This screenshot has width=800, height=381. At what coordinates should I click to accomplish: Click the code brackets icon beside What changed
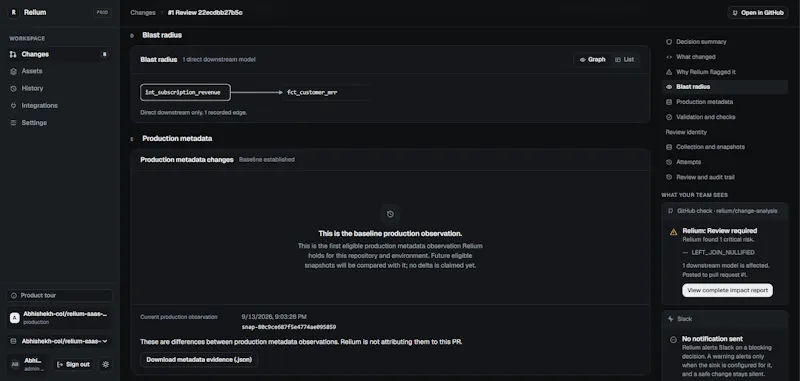click(669, 57)
